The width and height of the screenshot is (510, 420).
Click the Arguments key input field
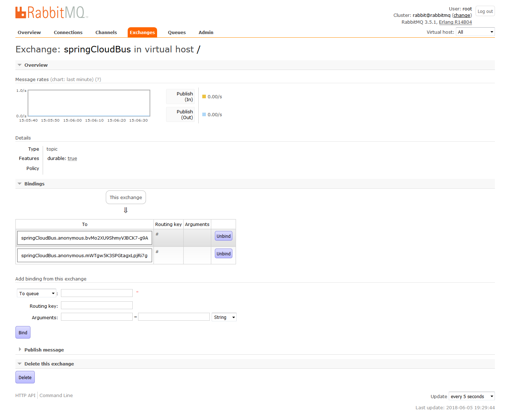(97, 317)
